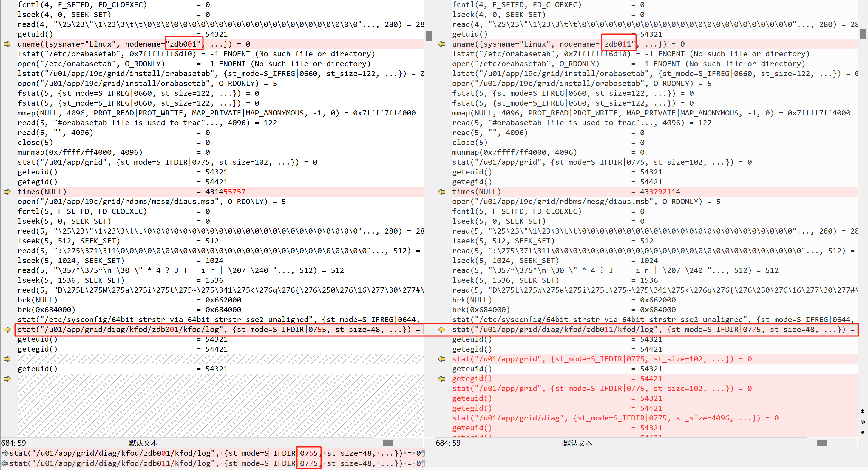Click left pane 默认文本 status label

click(x=143, y=443)
